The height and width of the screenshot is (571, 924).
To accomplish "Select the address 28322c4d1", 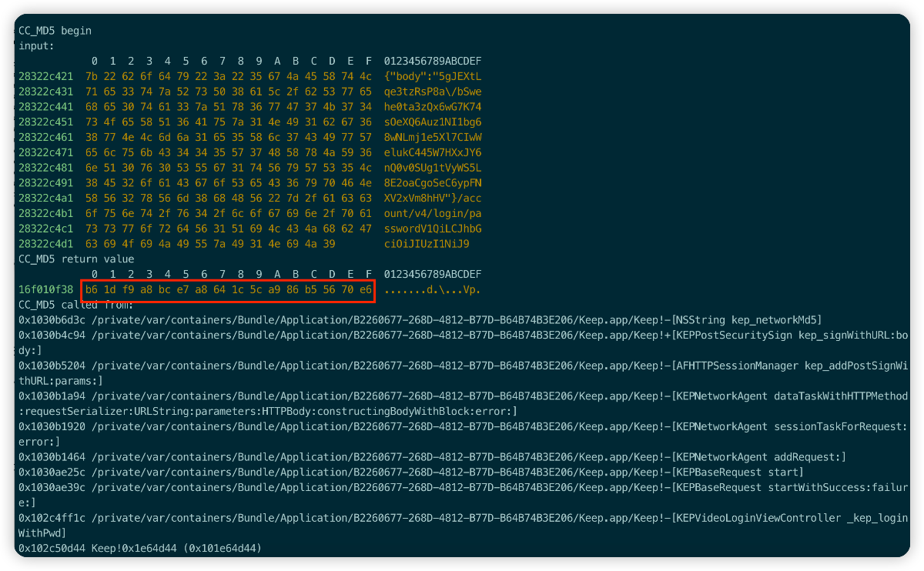I will (45, 244).
